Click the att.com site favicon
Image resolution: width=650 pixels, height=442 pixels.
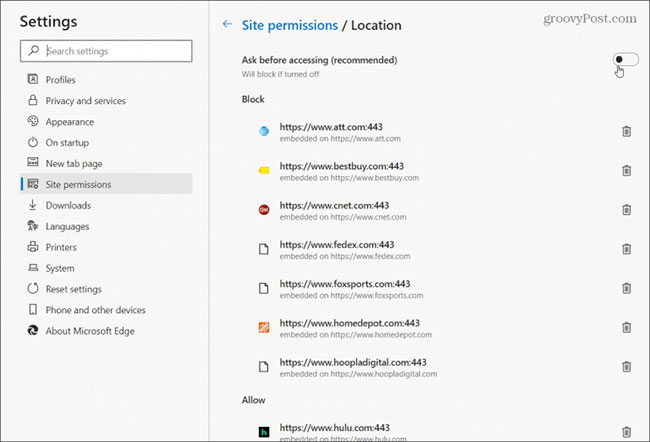264,131
